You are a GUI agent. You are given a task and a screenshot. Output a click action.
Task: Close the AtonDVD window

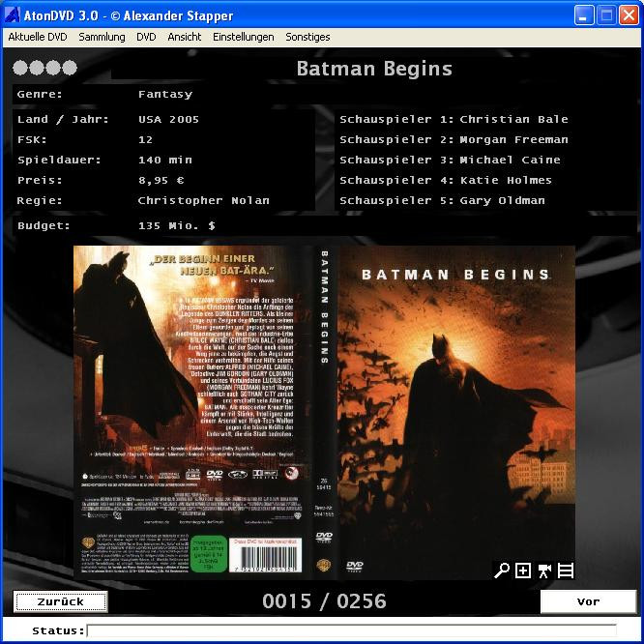629,15
